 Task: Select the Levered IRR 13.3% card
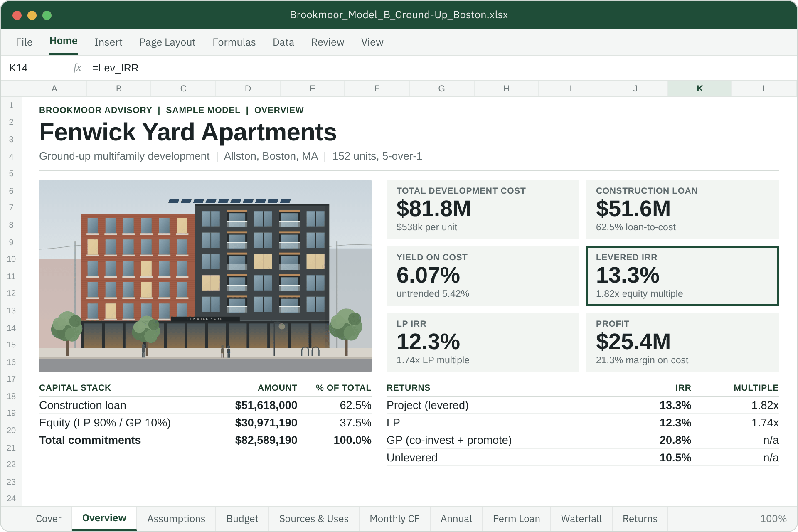coord(682,276)
